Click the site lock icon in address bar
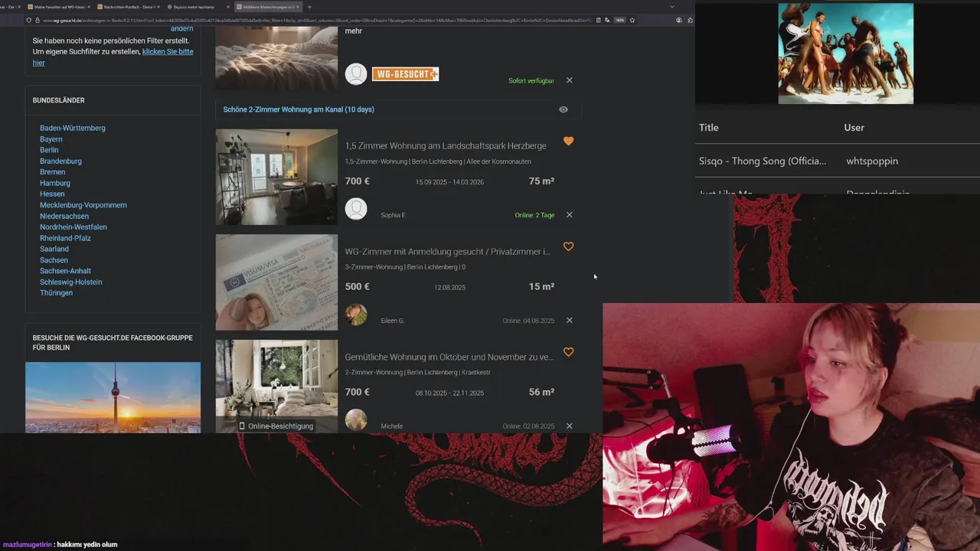Viewport: 980px width, 551px height. click(37, 20)
